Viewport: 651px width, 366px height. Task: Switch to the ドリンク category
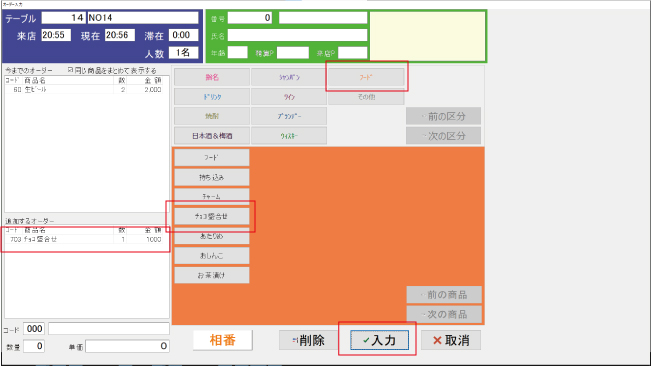pyautogui.click(x=212, y=97)
